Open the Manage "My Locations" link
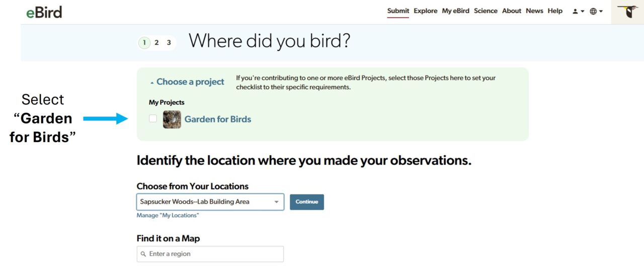The image size is (644, 269). [168, 216]
